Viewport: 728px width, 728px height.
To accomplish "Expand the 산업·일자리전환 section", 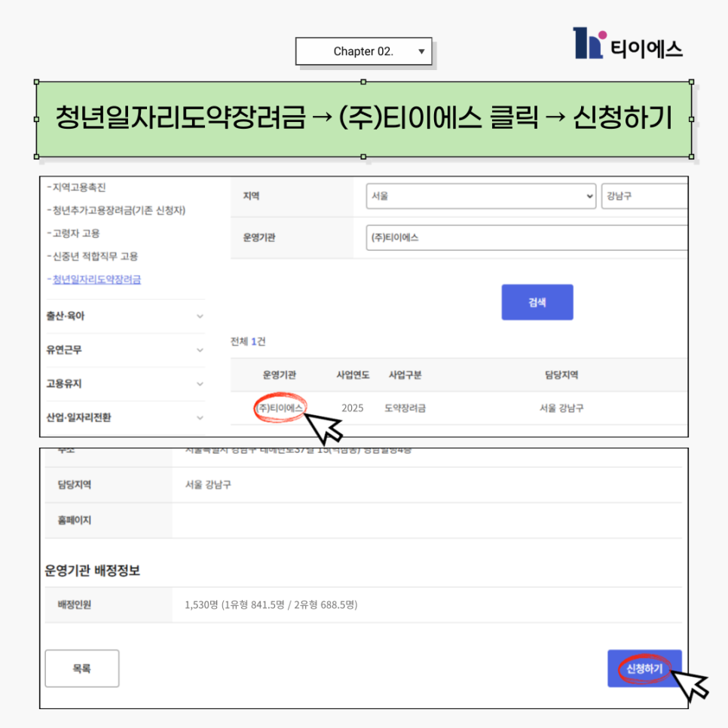I will click(x=125, y=418).
